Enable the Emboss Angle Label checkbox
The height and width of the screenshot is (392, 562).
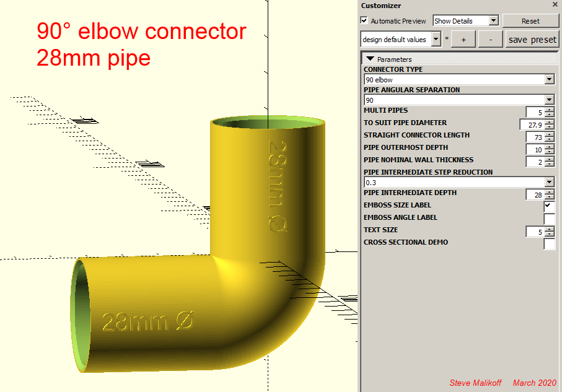pos(550,218)
